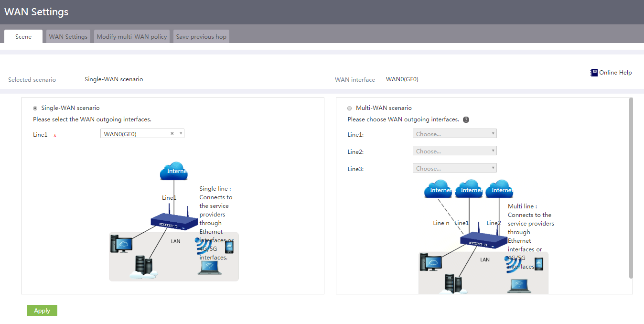Click the 'Selected scenario' label

(32, 80)
